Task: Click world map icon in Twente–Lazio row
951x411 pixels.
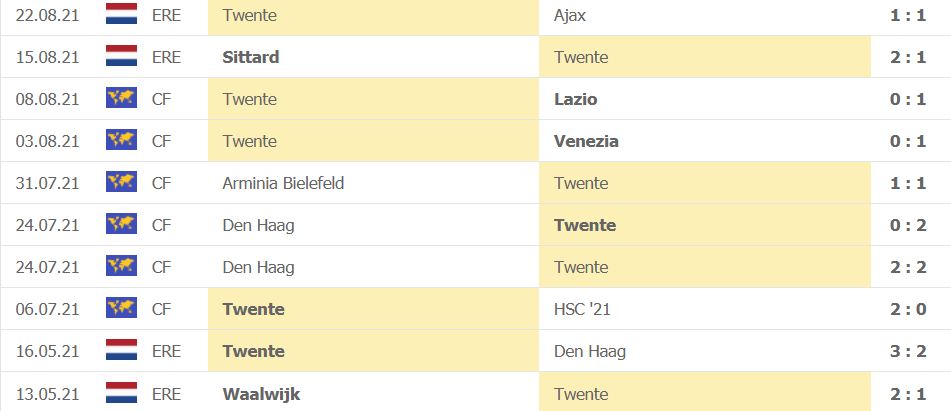Action: pos(121,99)
